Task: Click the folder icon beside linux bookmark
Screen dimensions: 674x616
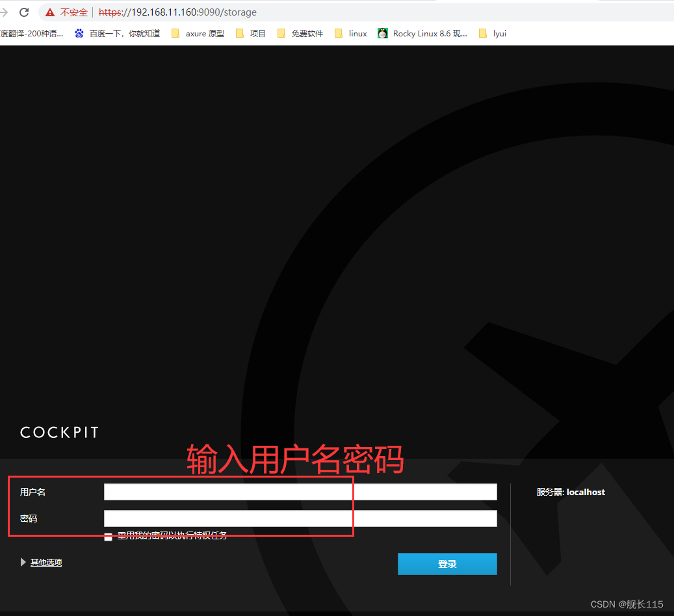Action: (x=338, y=33)
